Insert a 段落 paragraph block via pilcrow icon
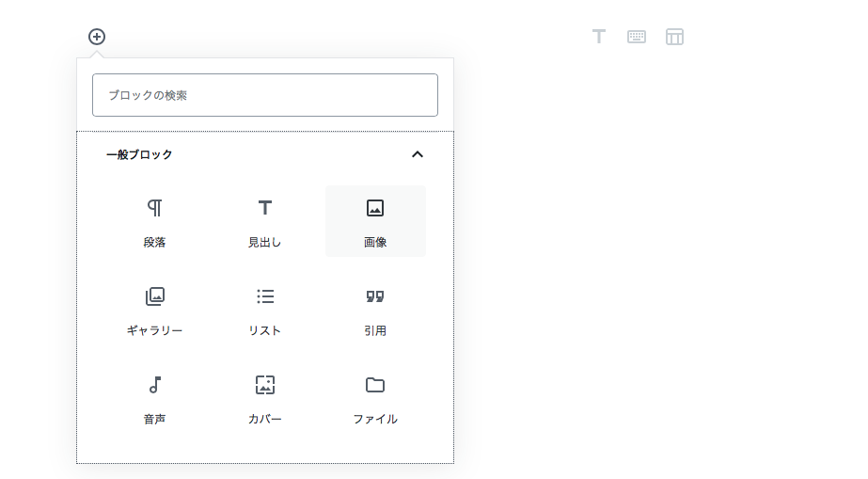 pyautogui.click(x=154, y=208)
